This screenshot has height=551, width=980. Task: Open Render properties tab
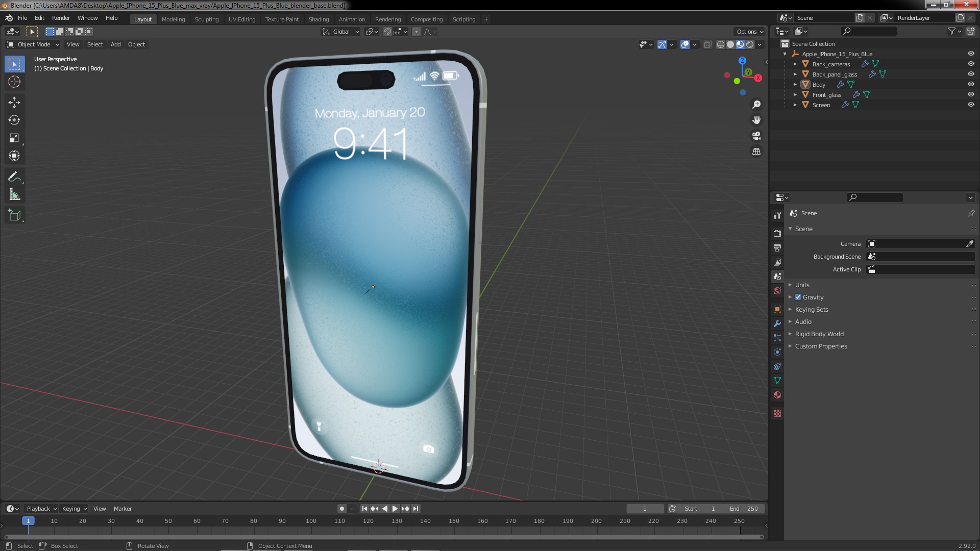click(x=777, y=233)
